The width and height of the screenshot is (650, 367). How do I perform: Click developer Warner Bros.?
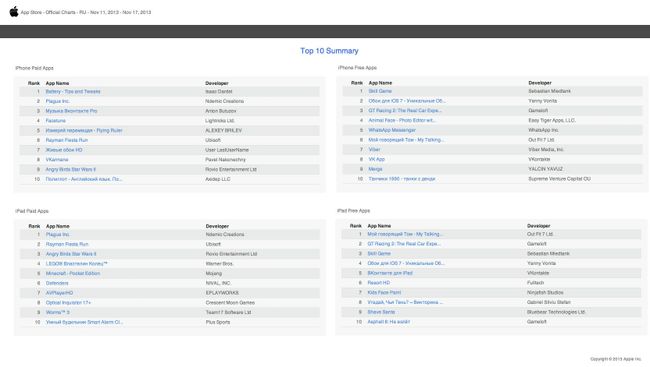[x=220, y=264]
